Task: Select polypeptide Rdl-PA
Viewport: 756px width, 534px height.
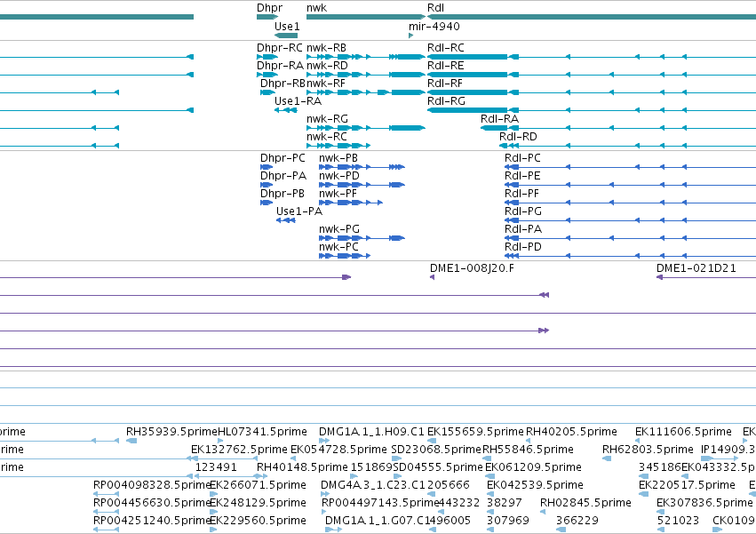Action: pyautogui.click(x=523, y=229)
